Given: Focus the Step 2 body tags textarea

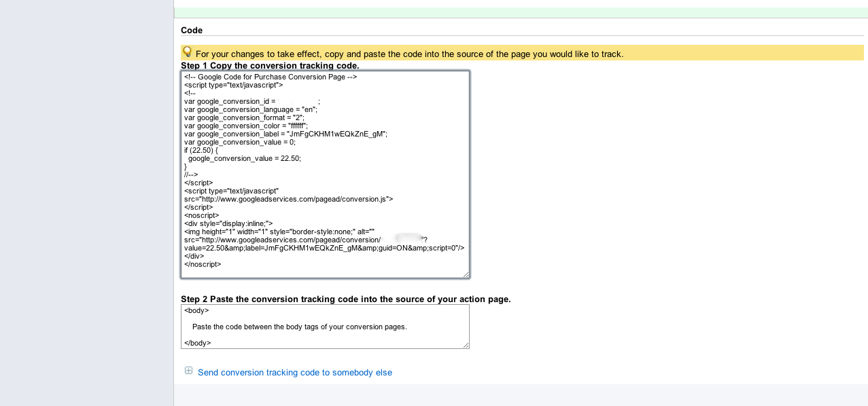Looking at the screenshot, I should click(x=325, y=327).
